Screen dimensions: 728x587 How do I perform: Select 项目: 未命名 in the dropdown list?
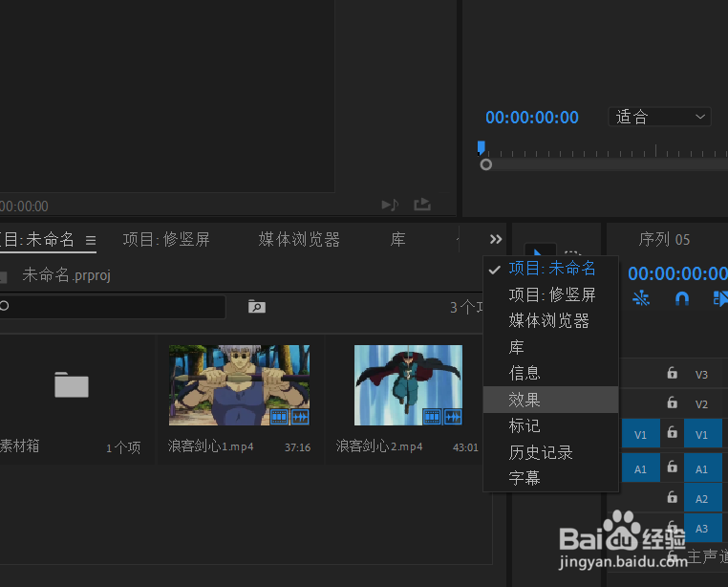coord(551,269)
